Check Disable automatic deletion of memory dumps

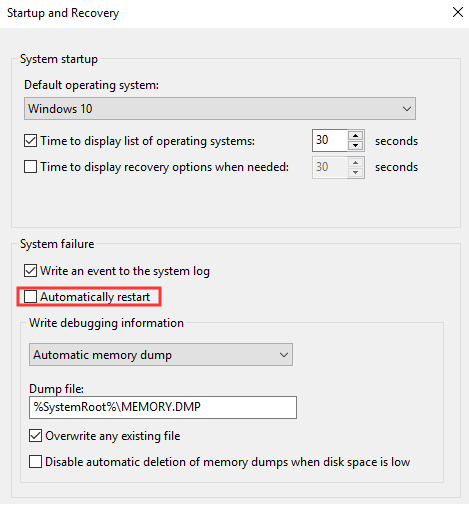(35, 462)
